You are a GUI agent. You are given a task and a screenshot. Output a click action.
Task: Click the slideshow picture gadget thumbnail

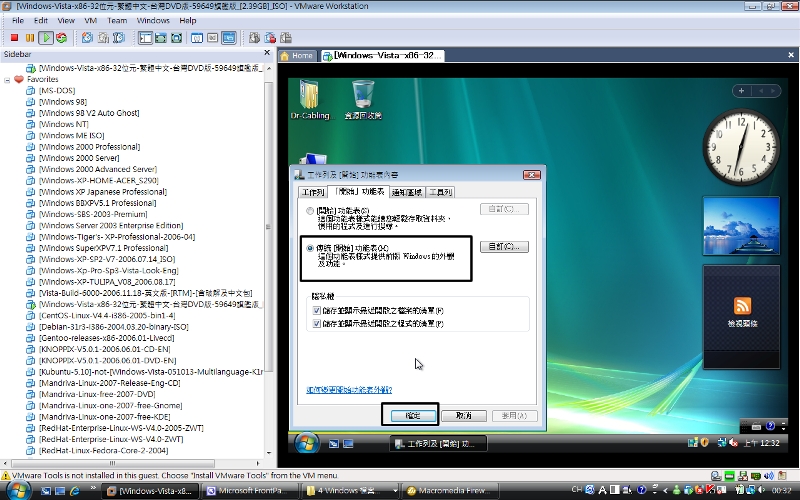[x=741, y=226]
